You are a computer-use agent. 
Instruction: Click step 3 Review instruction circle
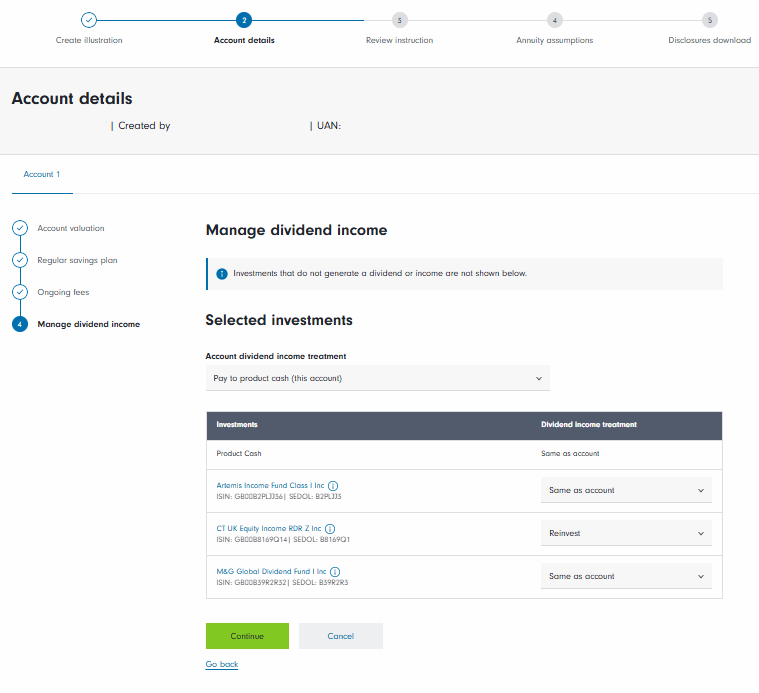[x=399, y=20]
